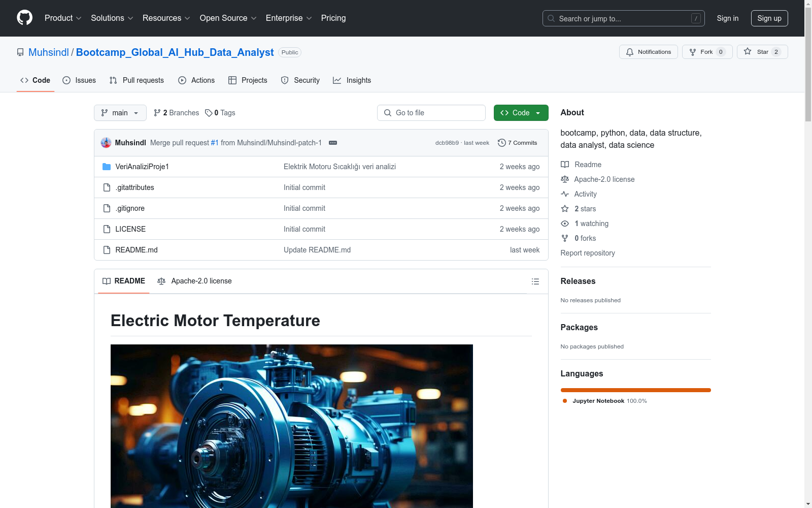Open the GitHub home logo

coord(24,18)
